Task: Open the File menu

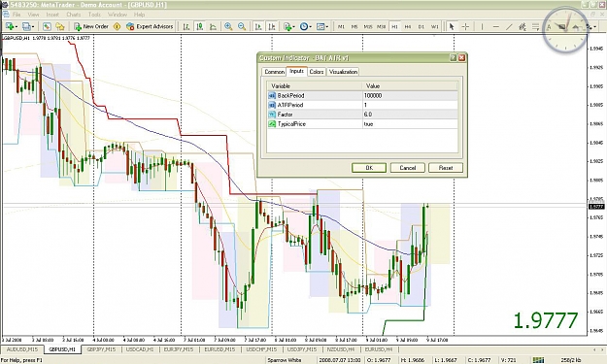Action: tap(17, 15)
